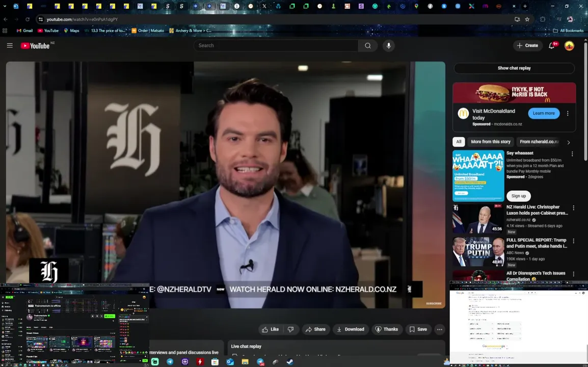Open options menu for McDonald's ad
This screenshot has width=588, height=367.
[x=568, y=113]
